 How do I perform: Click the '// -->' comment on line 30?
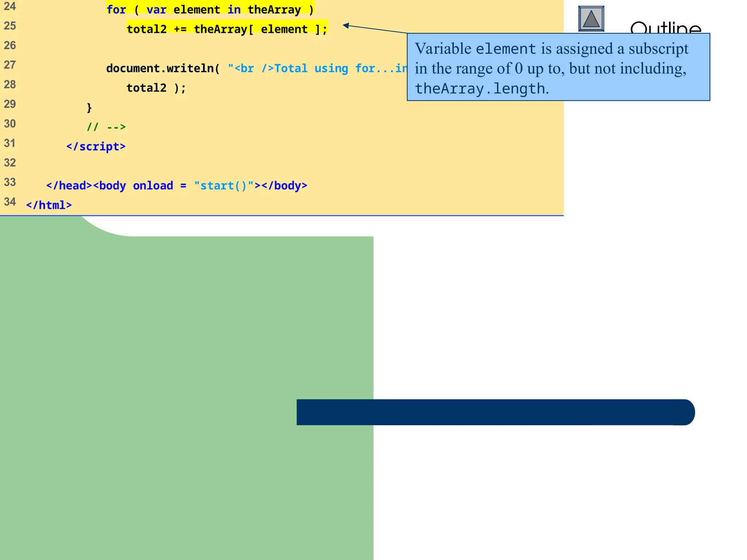pyautogui.click(x=106, y=127)
